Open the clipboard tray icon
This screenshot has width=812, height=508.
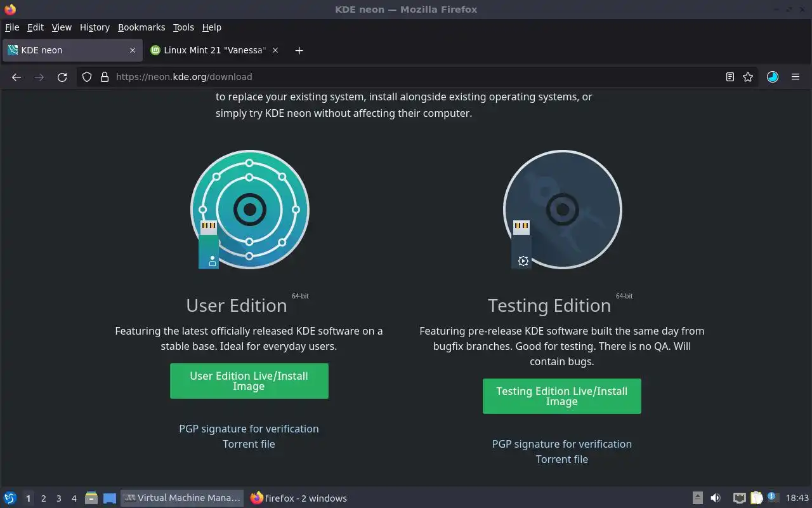tap(756, 498)
